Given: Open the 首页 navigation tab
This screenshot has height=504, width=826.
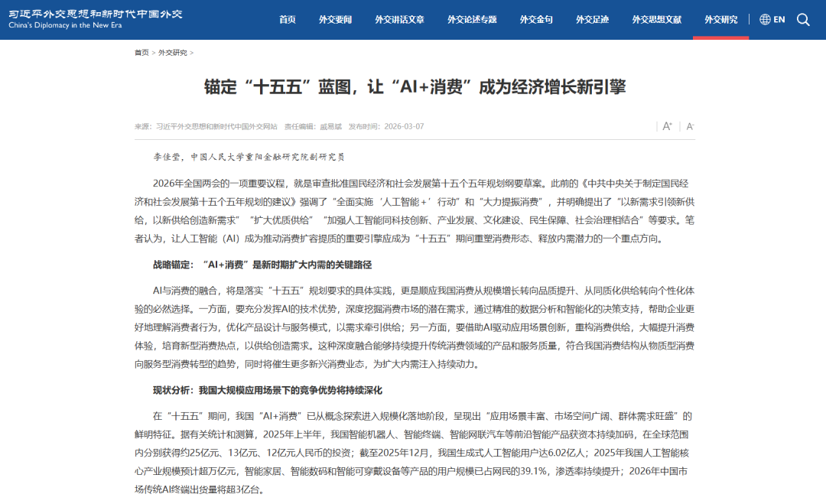Looking at the screenshot, I should pos(288,19).
